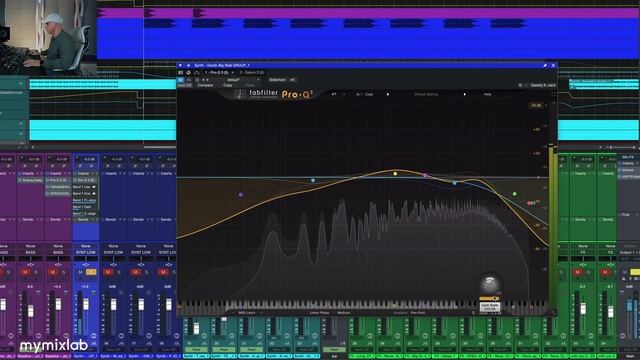Image resolution: width=640 pixels, height=360 pixels.
Task: Select the green EQ band node
Action: (515, 194)
